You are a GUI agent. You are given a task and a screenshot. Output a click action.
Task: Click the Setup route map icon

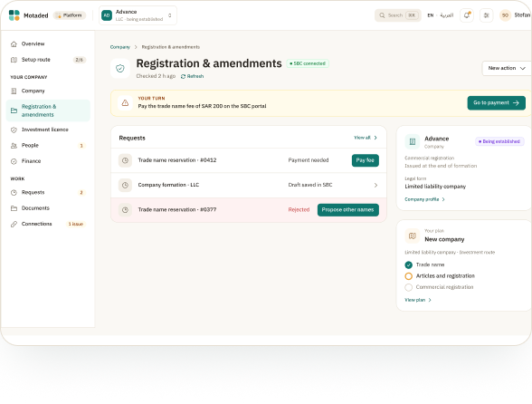click(x=14, y=60)
